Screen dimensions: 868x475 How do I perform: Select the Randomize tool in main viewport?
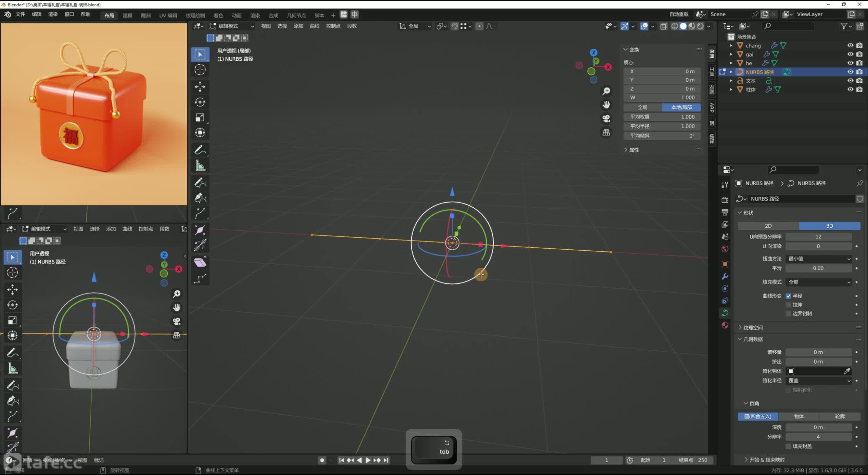[x=200, y=278]
